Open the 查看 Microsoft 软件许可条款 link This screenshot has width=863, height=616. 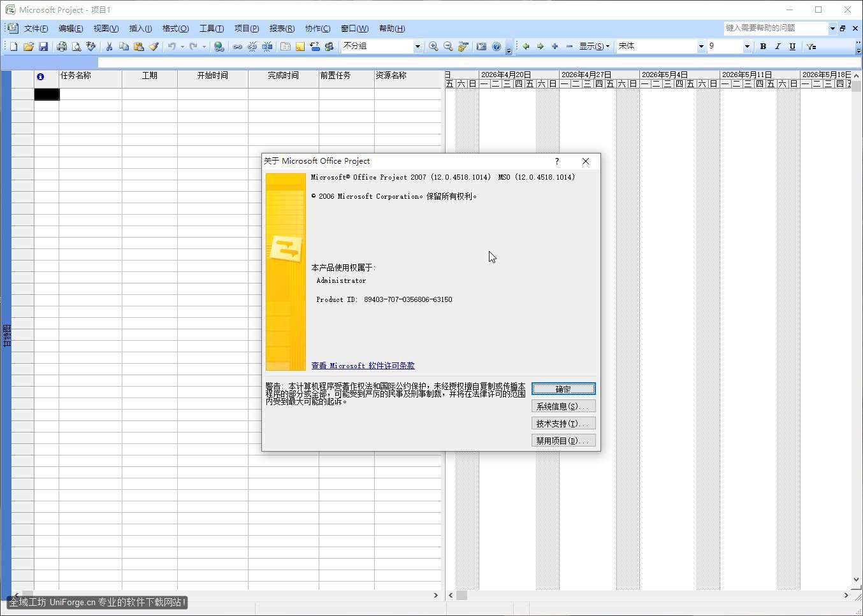click(363, 366)
